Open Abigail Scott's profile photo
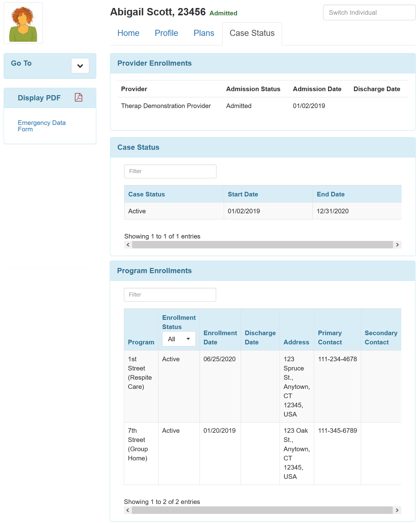The width and height of the screenshot is (420, 523). point(23,23)
